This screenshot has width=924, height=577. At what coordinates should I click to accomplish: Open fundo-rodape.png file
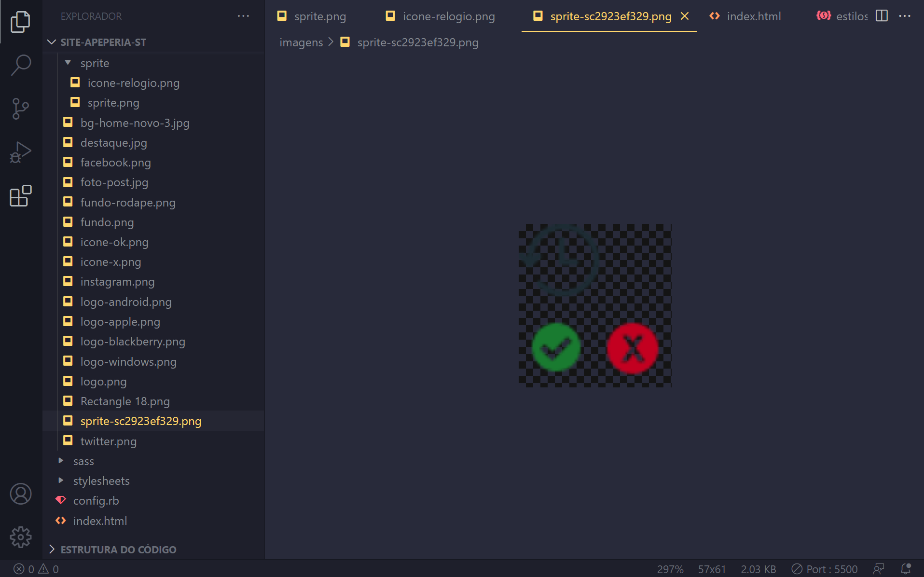(x=128, y=203)
